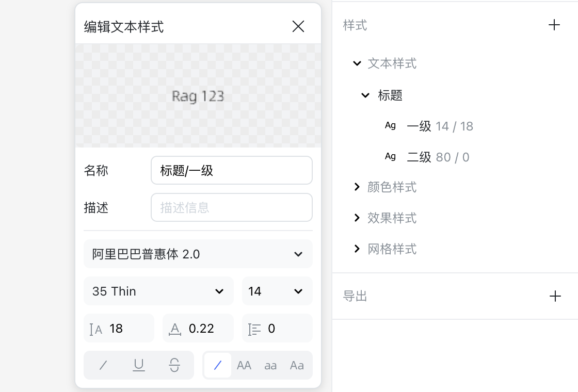Apply lowercase aa text transform
This screenshot has height=392, width=578.
pos(270,365)
